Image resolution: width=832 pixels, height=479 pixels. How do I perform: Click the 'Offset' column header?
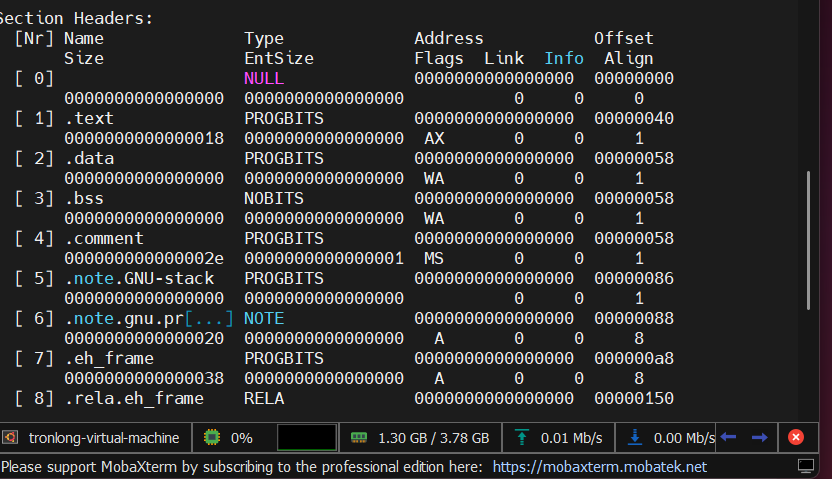623,38
